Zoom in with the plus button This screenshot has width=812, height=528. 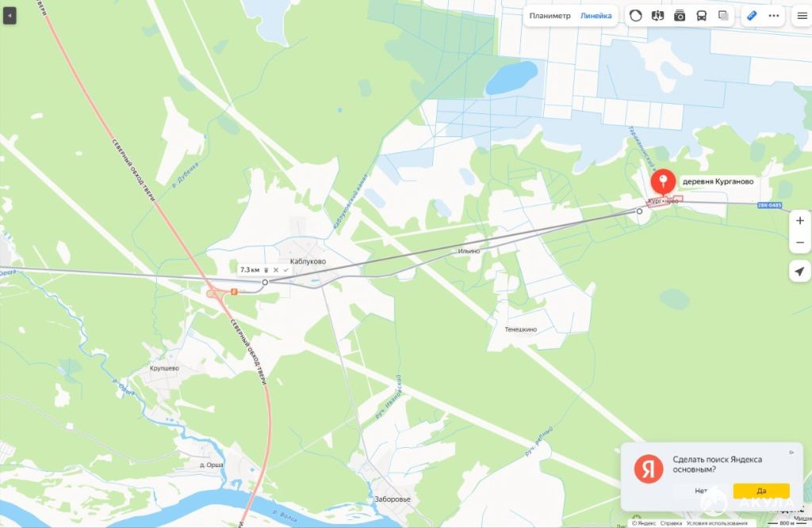pyautogui.click(x=799, y=220)
